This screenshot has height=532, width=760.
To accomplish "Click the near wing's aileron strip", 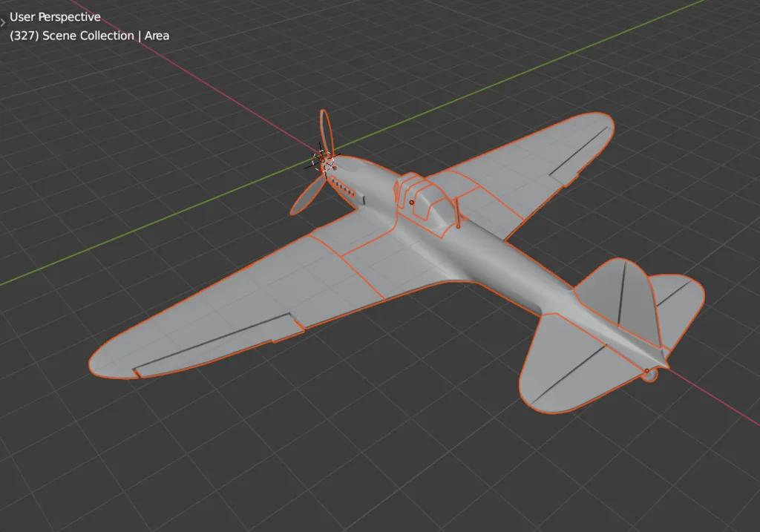I will click(x=215, y=344).
